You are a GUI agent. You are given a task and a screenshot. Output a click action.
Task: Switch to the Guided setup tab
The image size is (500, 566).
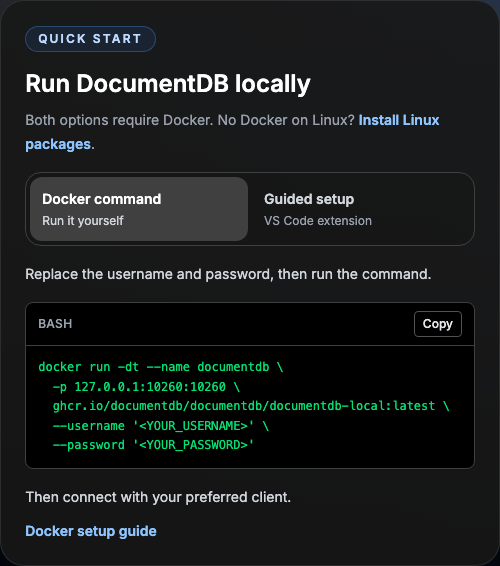361,209
